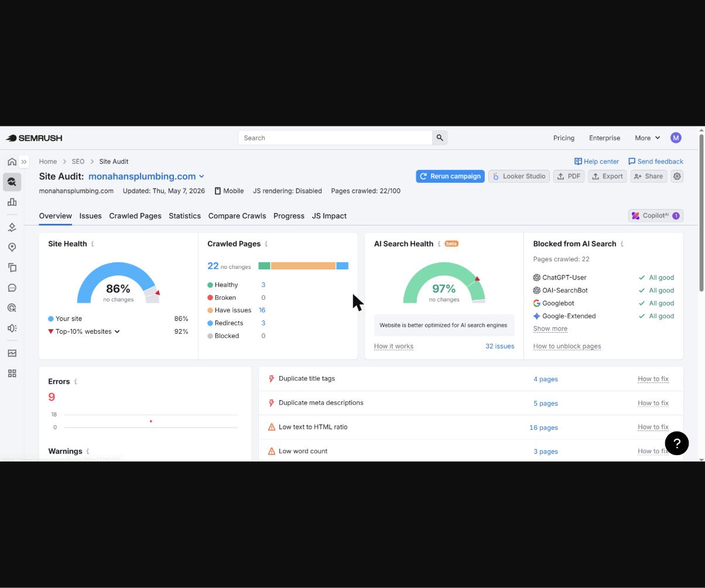Open the megaphone sidebar icon

coord(12,328)
